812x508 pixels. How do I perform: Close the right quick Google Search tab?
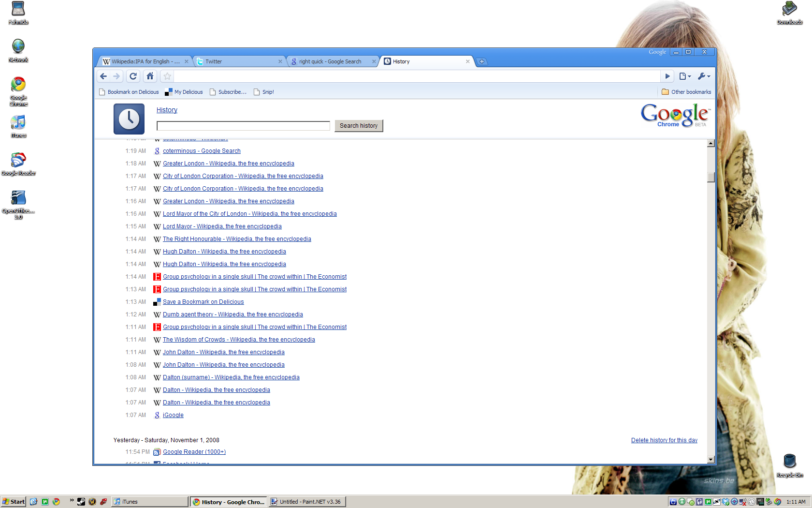[374, 61]
